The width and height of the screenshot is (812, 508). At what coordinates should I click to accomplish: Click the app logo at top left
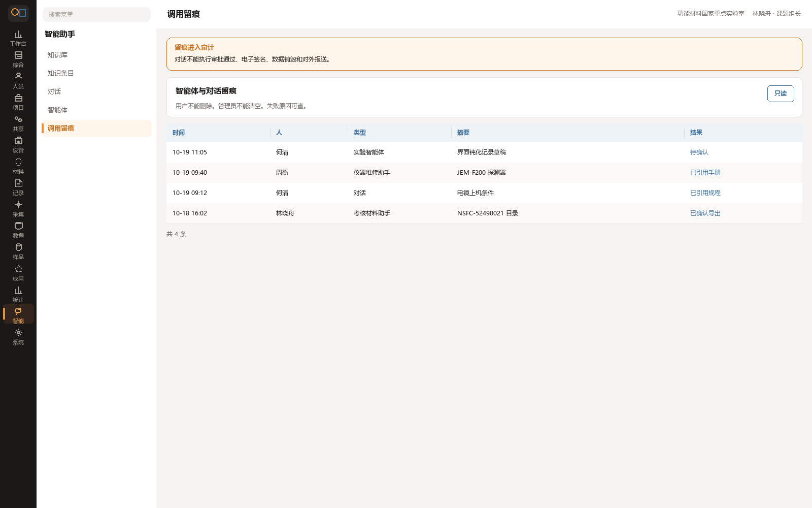coord(18,13)
